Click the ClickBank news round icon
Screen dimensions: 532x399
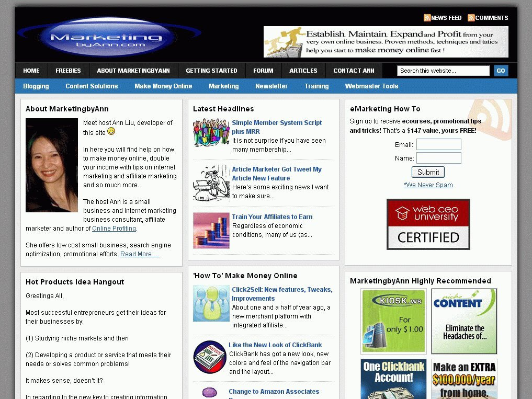click(x=210, y=357)
